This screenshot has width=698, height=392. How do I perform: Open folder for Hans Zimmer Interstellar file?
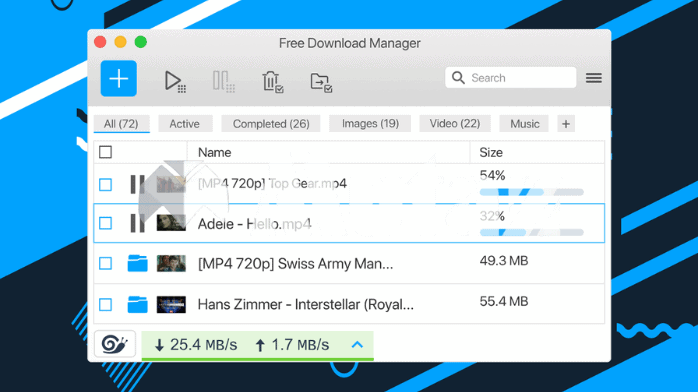pyautogui.click(x=137, y=304)
